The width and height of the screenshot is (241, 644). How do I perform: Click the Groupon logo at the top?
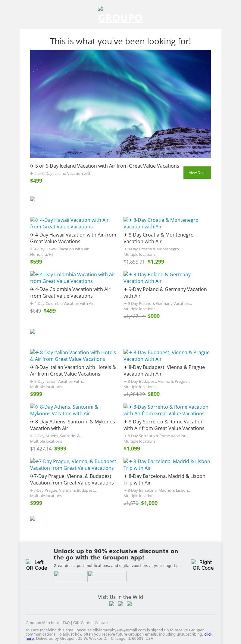[x=120, y=16]
